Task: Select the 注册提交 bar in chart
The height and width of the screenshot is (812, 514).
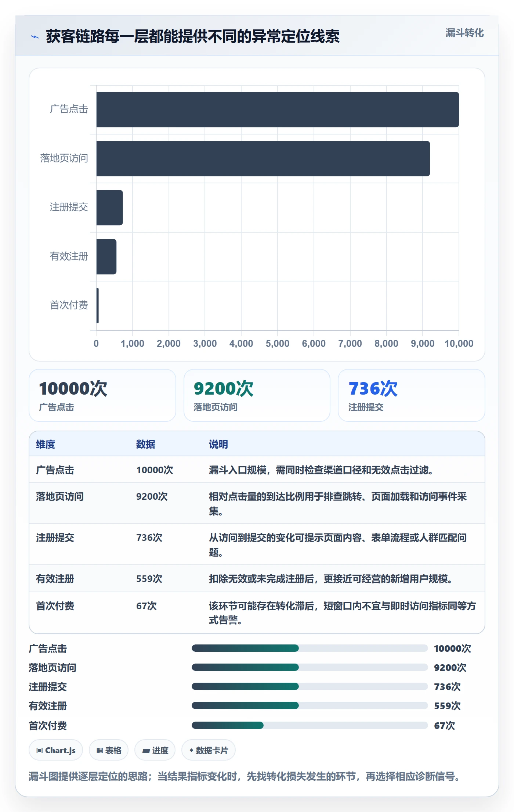Action: point(109,208)
